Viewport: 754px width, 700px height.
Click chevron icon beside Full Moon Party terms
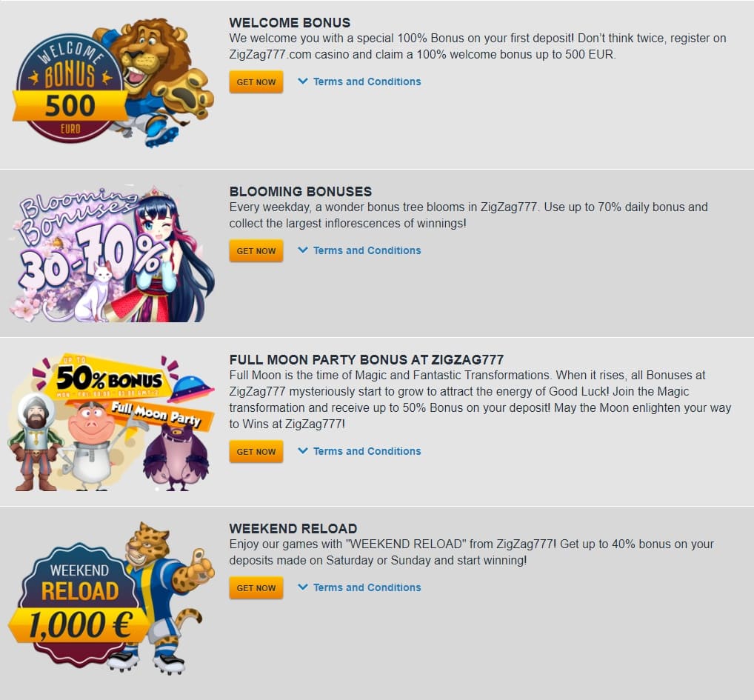click(302, 450)
